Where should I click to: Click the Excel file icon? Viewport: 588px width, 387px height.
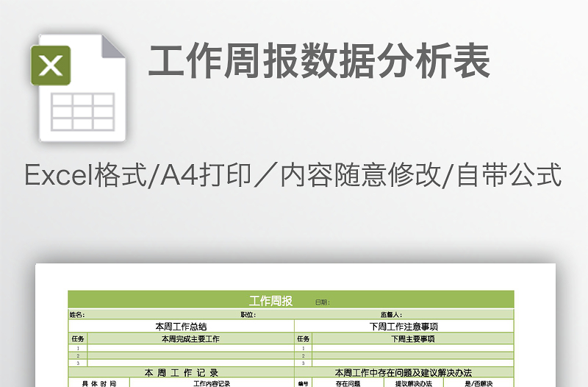pos(79,88)
